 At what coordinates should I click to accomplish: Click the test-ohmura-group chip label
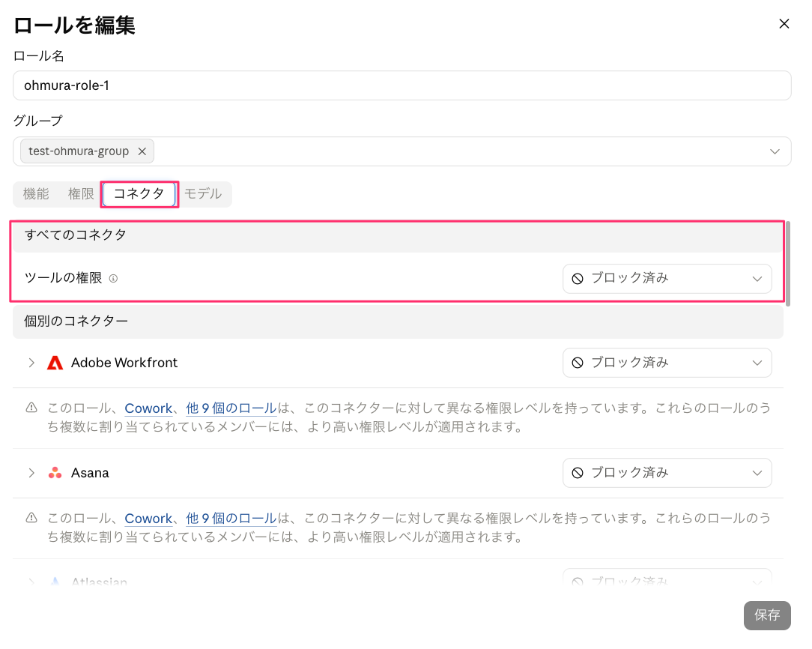pyautogui.click(x=79, y=151)
